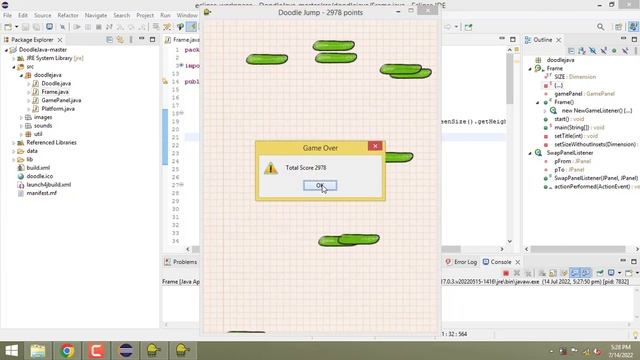Select launch4jbuild.xml file

[49, 184]
